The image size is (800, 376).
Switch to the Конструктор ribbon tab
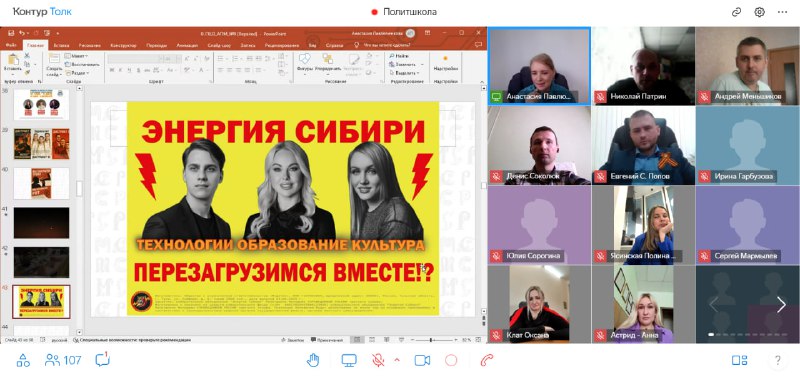123,45
